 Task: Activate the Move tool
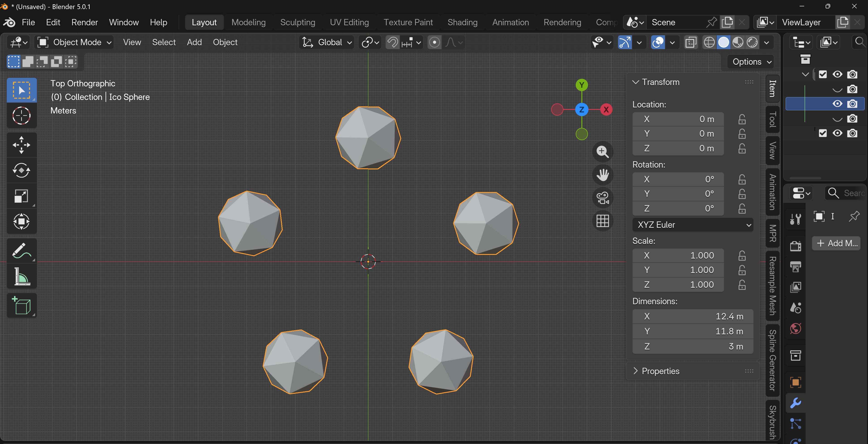(x=22, y=145)
